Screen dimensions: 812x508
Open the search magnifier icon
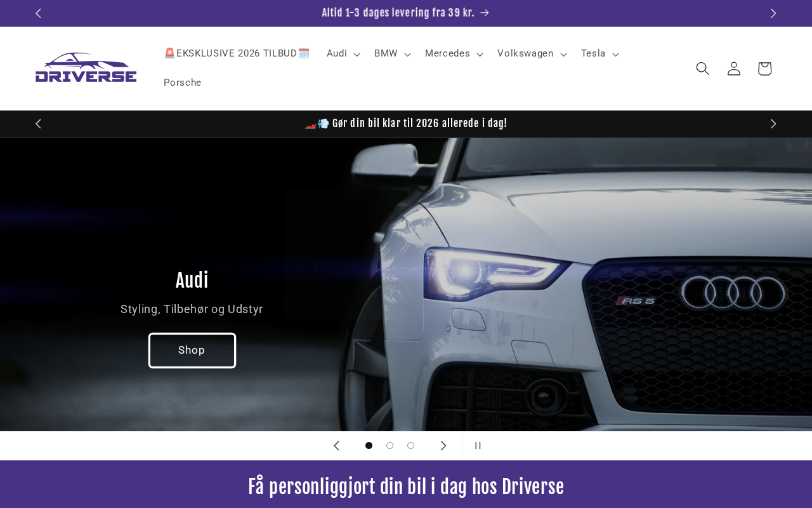[702, 69]
